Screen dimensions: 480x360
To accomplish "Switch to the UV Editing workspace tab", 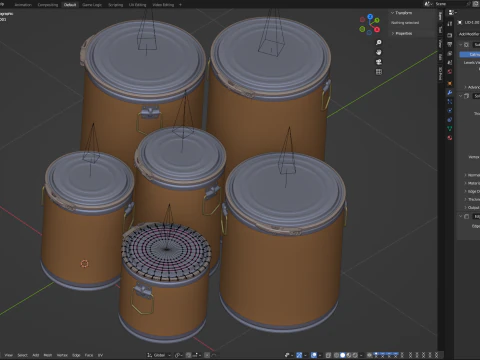I will [137, 5].
